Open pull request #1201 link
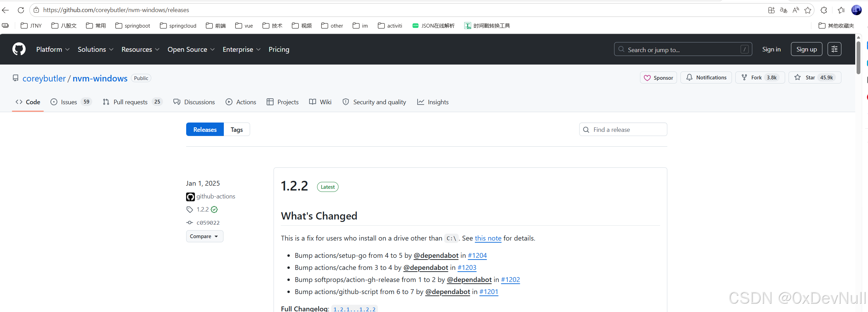Image resolution: width=868 pixels, height=312 pixels. [x=488, y=292]
